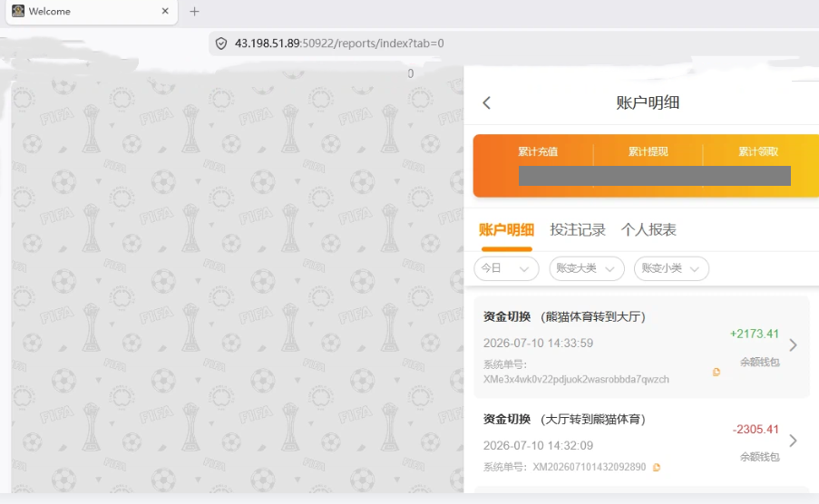The height and width of the screenshot is (504, 819).
Task: Open details arrow for -2305.41 transaction
Action: 793,441
